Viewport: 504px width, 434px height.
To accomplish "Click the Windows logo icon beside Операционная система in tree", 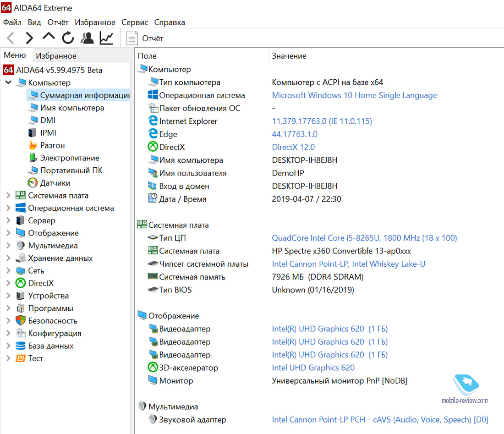I will coord(21,208).
